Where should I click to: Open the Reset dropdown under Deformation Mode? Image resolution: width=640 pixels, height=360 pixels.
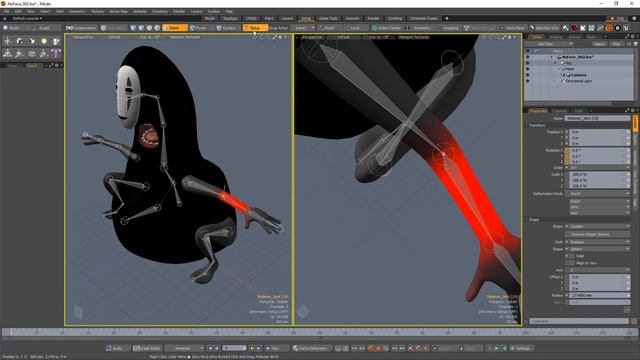pyautogui.click(x=599, y=201)
